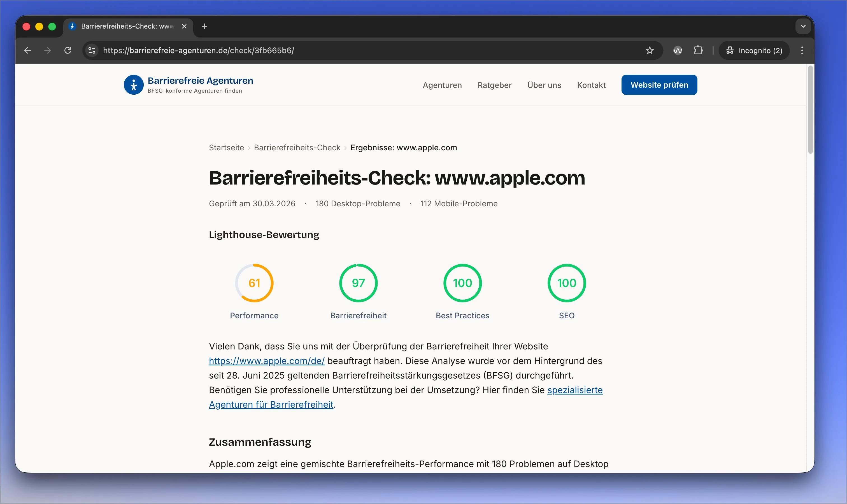Click the Website prüfen button
The height and width of the screenshot is (504, 847).
coord(658,85)
